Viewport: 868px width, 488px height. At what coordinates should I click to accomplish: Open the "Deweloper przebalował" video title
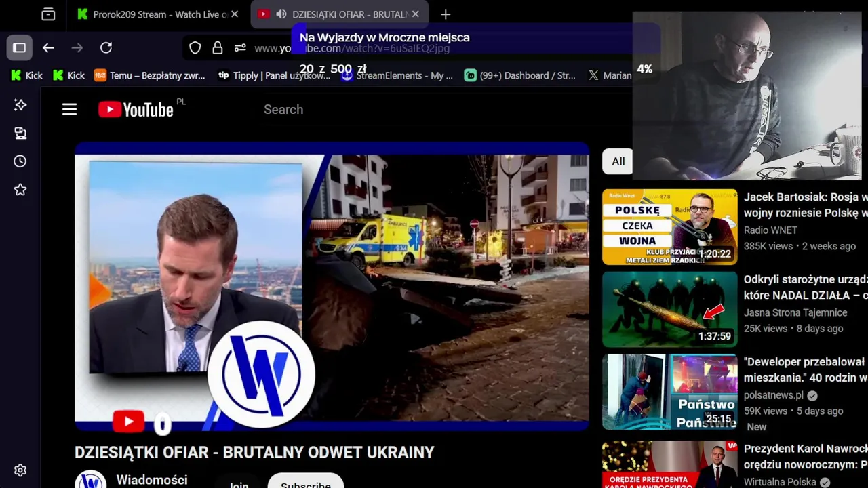806,370
